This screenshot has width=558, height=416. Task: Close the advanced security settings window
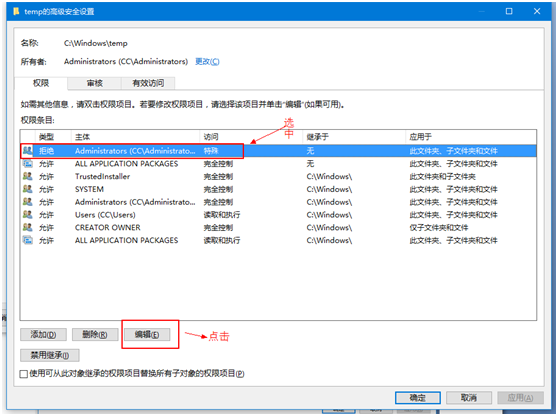537,11
